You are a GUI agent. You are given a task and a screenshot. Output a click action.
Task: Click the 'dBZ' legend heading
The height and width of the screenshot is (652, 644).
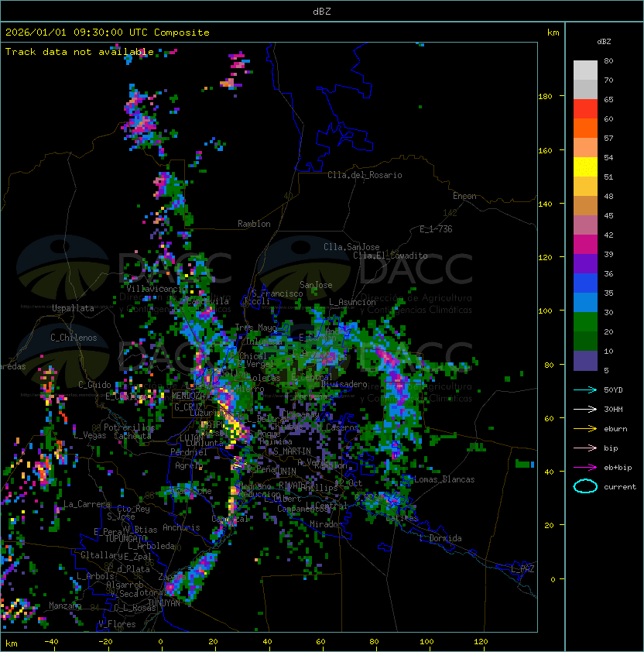(x=604, y=42)
